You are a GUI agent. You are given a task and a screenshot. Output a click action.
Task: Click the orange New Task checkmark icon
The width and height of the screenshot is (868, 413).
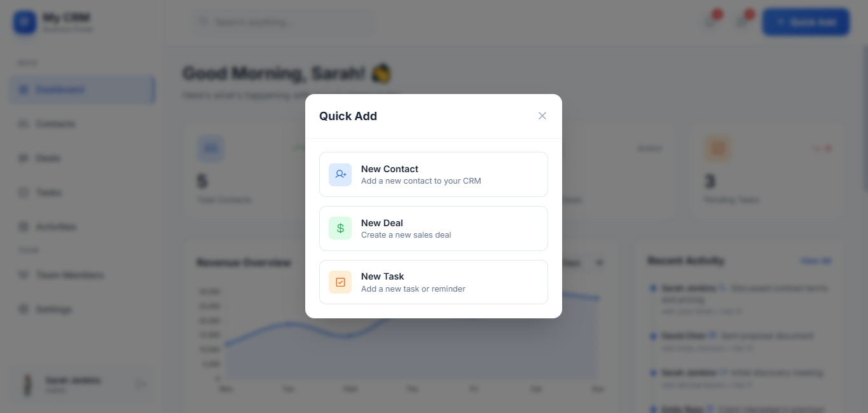(x=340, y=282)
